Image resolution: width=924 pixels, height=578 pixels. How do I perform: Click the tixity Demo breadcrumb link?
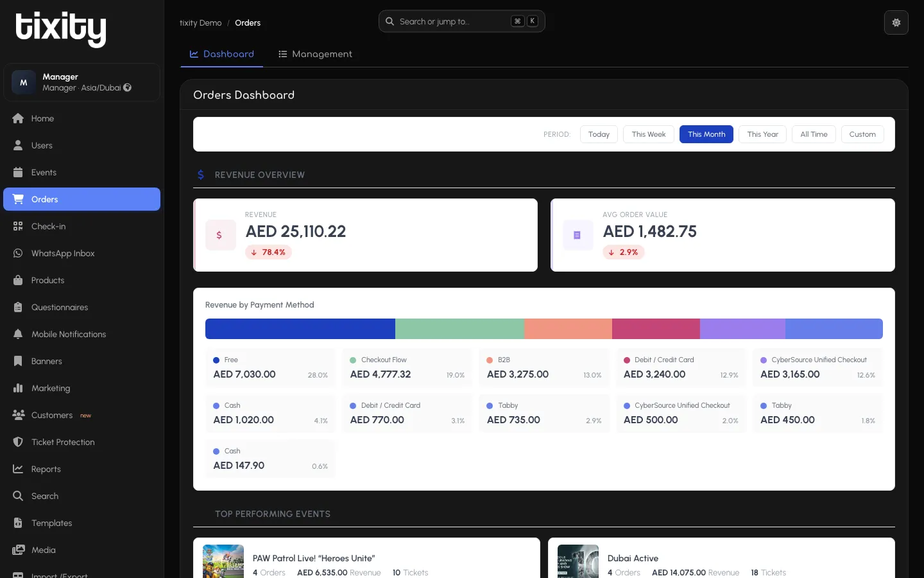click(201, 22)
